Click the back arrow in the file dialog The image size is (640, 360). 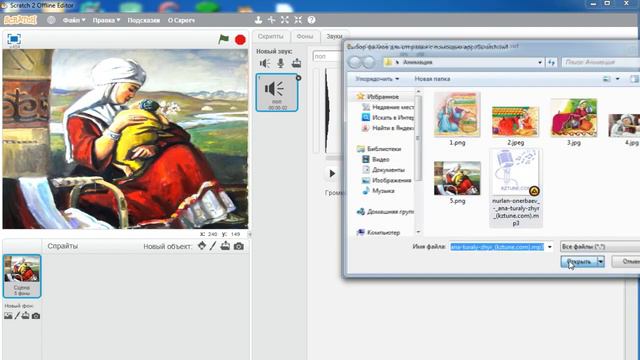355,62
